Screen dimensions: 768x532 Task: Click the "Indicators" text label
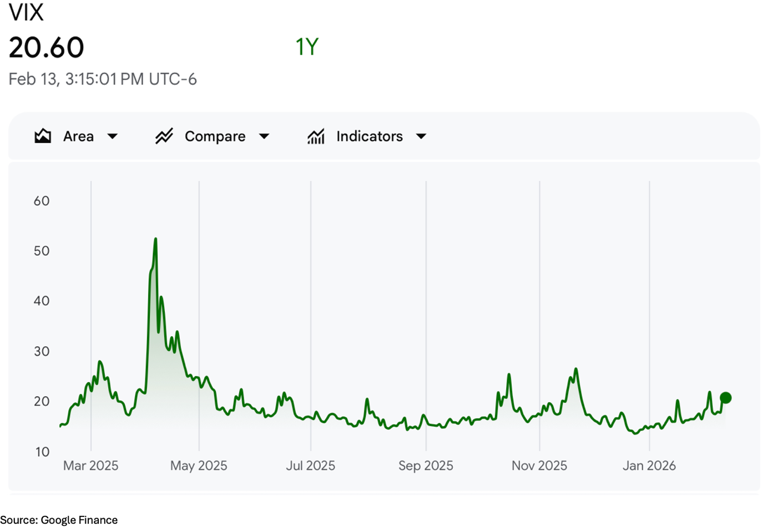(369, 136)
